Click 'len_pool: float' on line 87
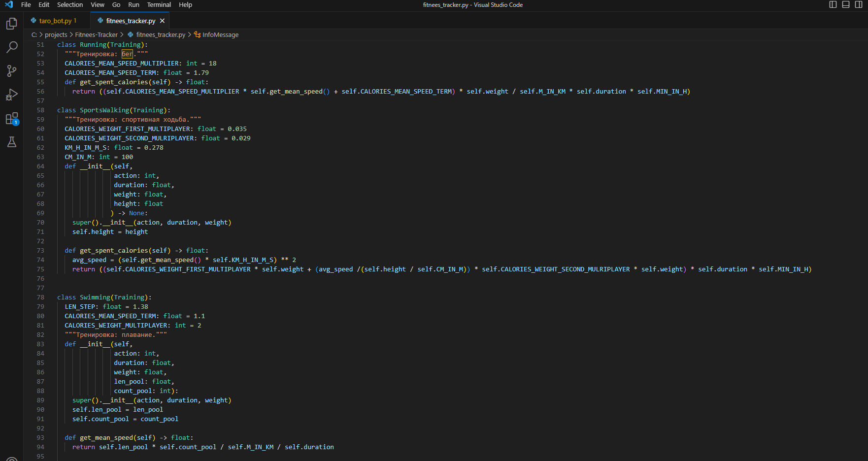Viewport: 868px width, 461px height. tap(142, 381)
